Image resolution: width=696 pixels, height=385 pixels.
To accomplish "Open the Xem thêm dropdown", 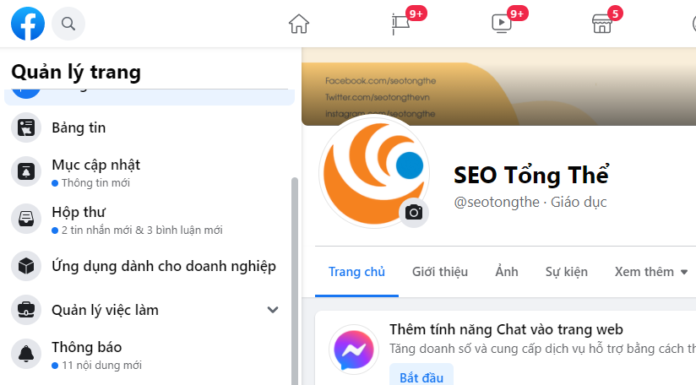I will [651, 272].
